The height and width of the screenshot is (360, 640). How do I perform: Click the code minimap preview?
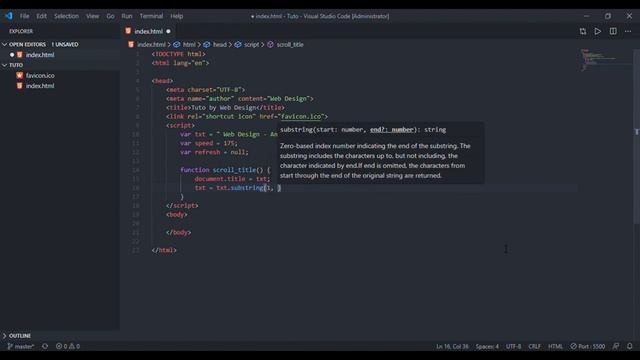click(598, 60)
